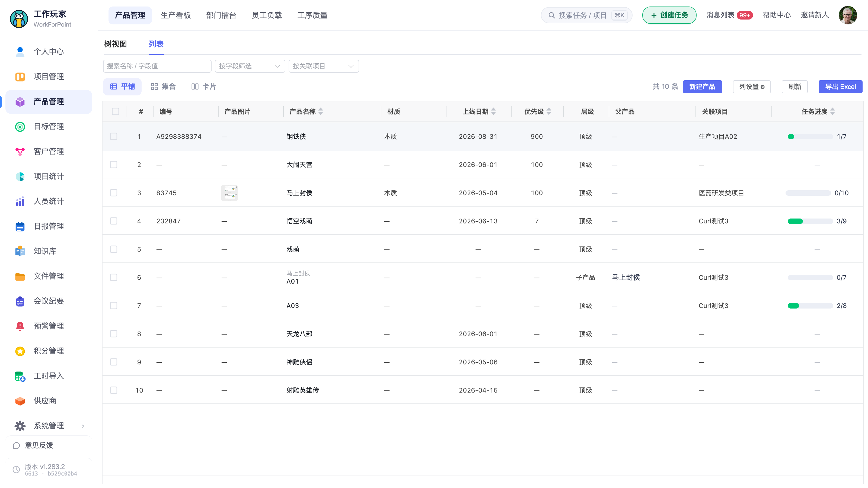
Task: Click the WorkForPoint owl logo
Action: [19, 19]
